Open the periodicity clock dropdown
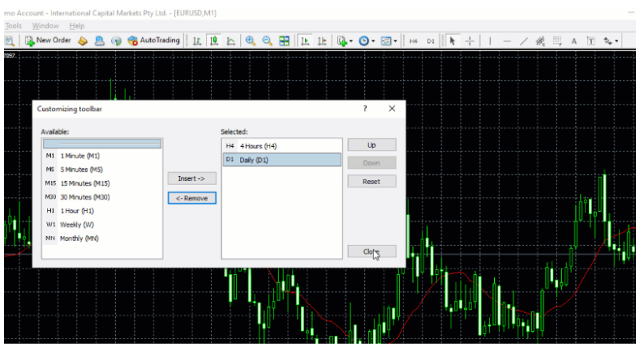The image size is (644, 352). [x=366, y=41]
